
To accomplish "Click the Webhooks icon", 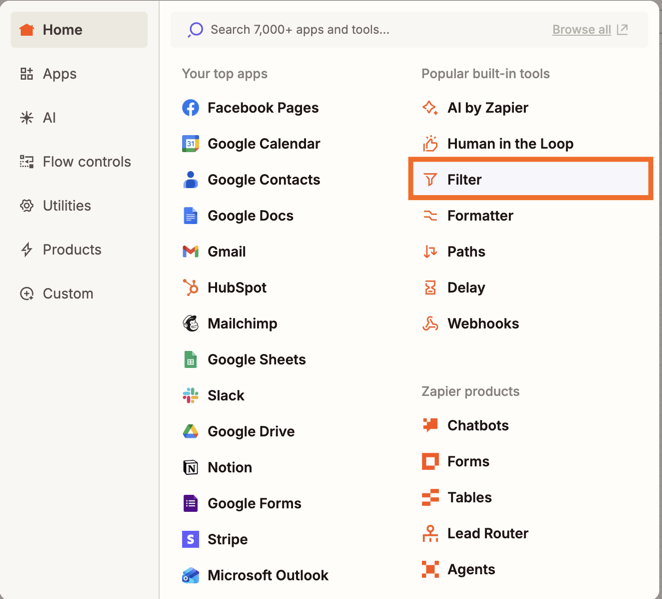I will [x=430, y=323].
